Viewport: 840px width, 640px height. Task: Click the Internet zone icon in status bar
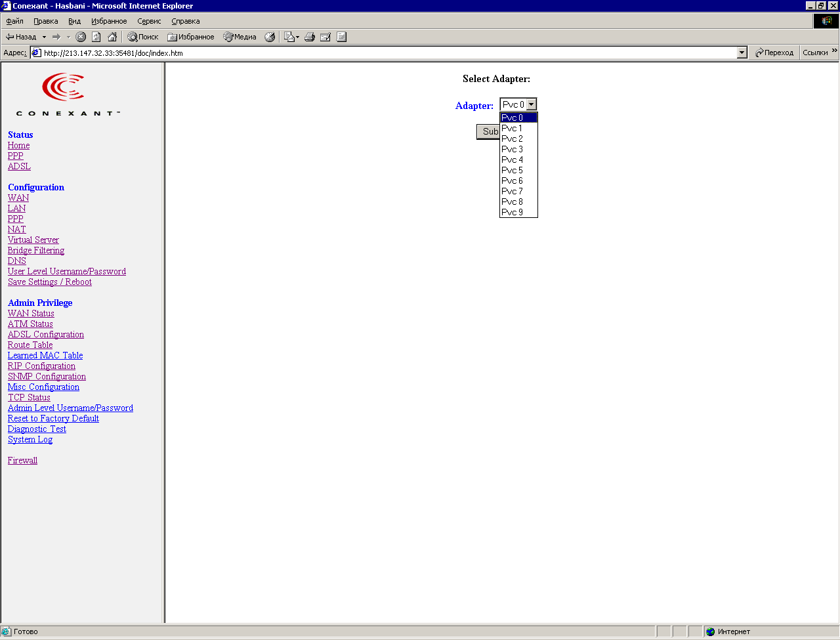[x=710, y=631]
